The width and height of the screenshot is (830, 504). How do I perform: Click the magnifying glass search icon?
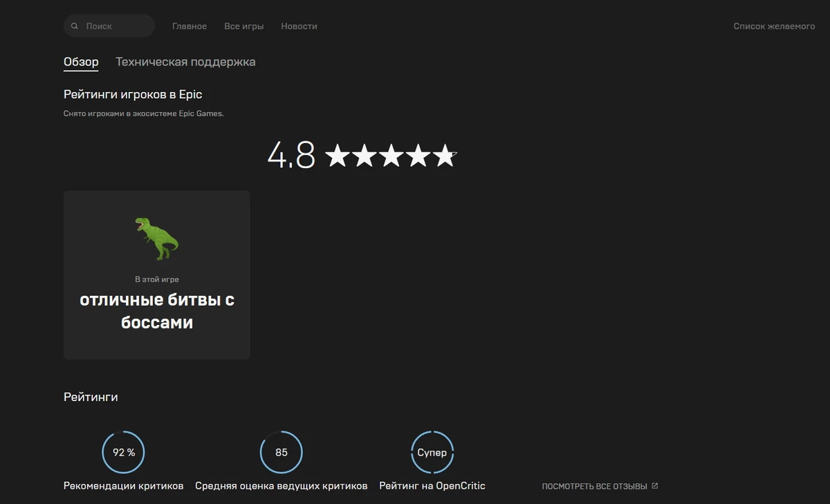(75, 26)
